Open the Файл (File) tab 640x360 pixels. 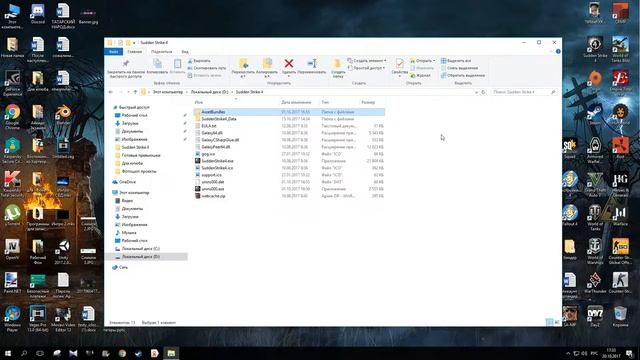tap(113, 52)
